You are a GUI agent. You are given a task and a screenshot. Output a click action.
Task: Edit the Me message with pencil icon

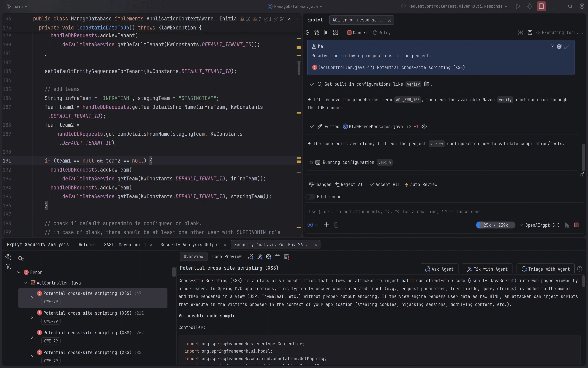tap(566, 46)
